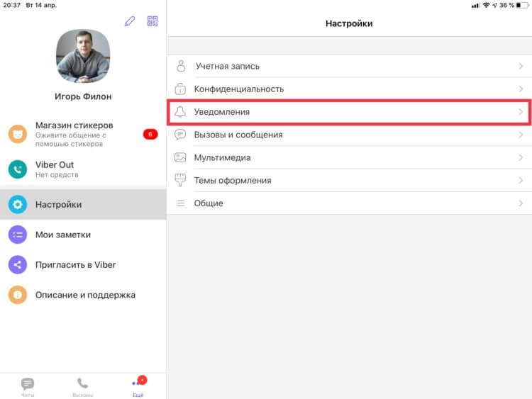Choose Пригласить в Viber
Screen dimensions: 532x399
[83, 265]
